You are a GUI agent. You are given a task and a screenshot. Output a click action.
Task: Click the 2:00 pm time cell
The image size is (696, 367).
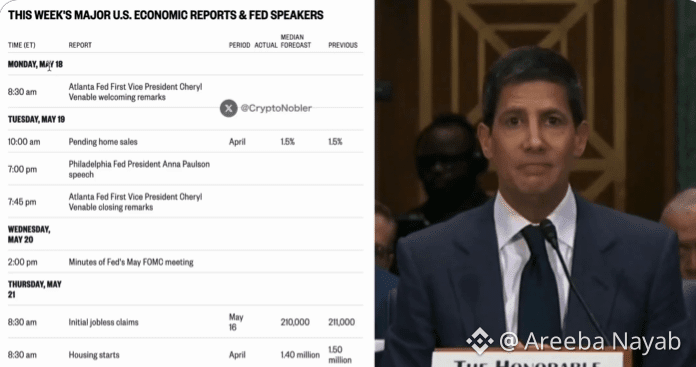pos(23,262)
